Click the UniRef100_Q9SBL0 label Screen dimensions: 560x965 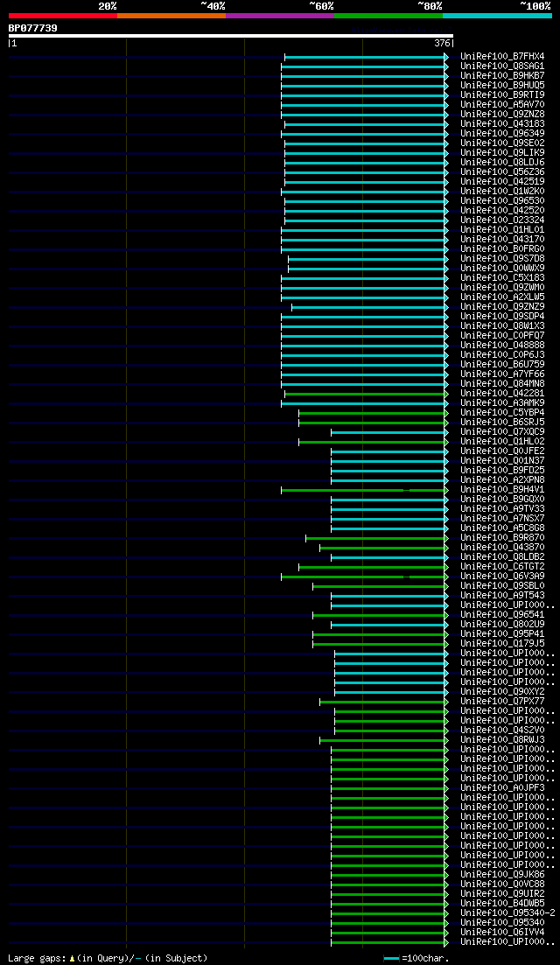click(x=502, y=586)
